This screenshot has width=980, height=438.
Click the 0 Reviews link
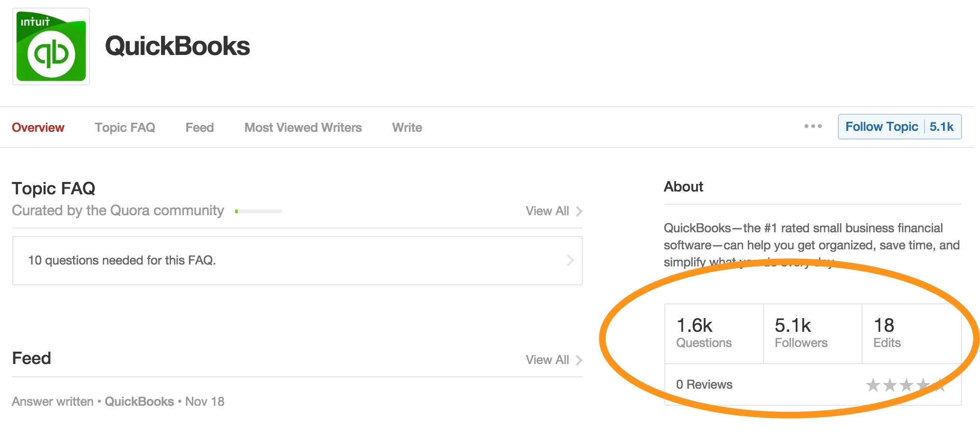[x=704, y=384]
